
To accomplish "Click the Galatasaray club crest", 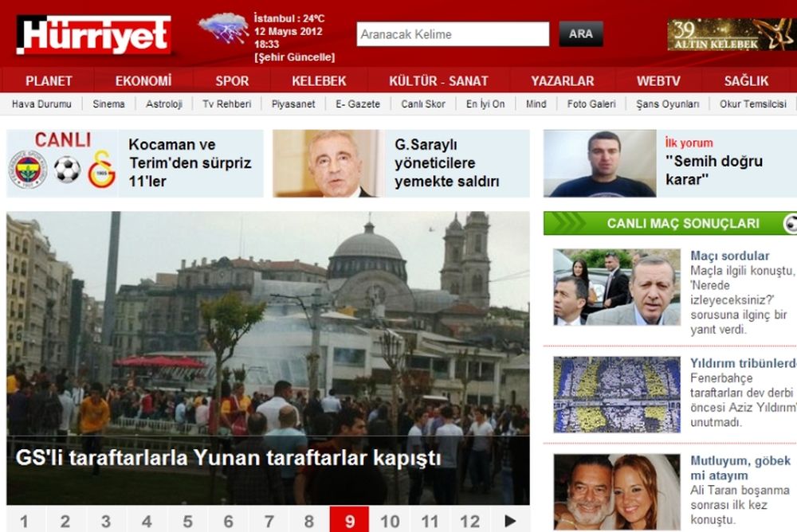I will click(102, 169).
